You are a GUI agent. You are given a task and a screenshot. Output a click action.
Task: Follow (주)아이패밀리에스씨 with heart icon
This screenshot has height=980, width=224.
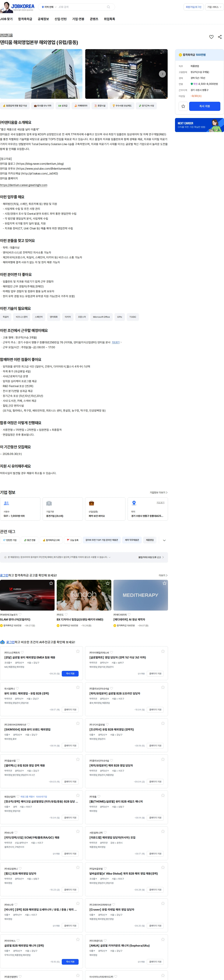pos(112,653)
